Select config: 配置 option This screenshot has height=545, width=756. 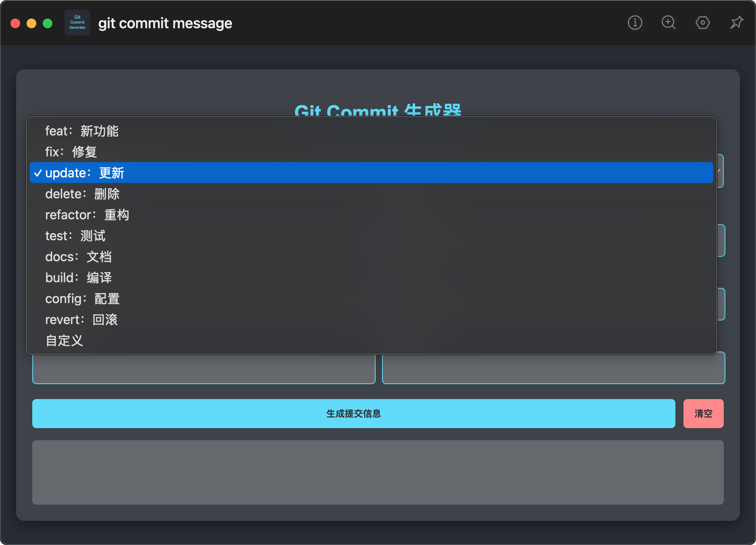coord(372,298)
